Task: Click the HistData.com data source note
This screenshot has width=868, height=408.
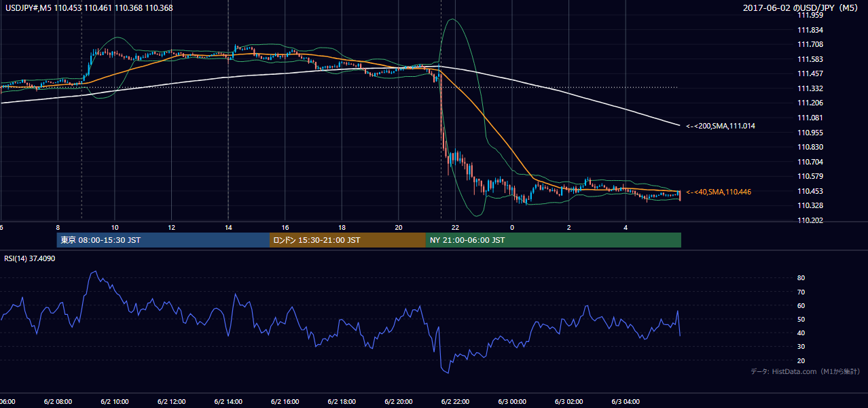Action: point(806,371)
